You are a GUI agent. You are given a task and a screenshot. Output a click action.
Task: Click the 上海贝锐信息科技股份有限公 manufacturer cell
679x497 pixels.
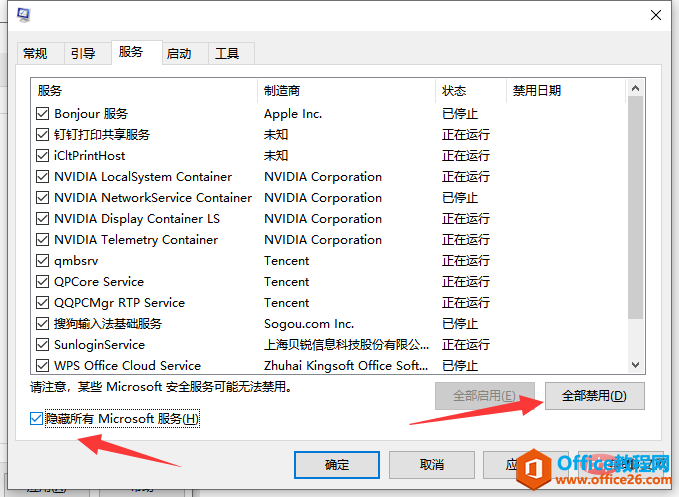(x=346, y=345)
